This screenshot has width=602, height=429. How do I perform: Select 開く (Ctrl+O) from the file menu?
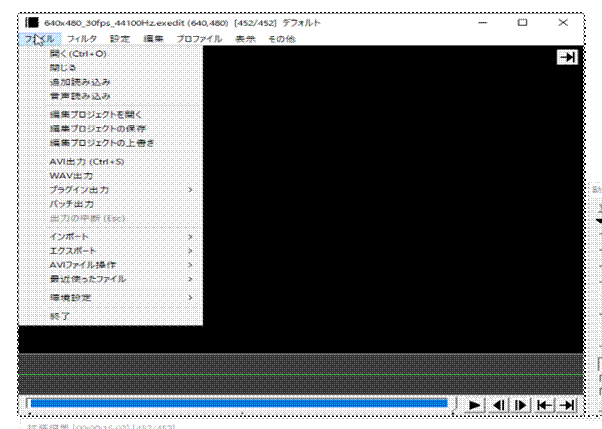[x=78, y=54]
